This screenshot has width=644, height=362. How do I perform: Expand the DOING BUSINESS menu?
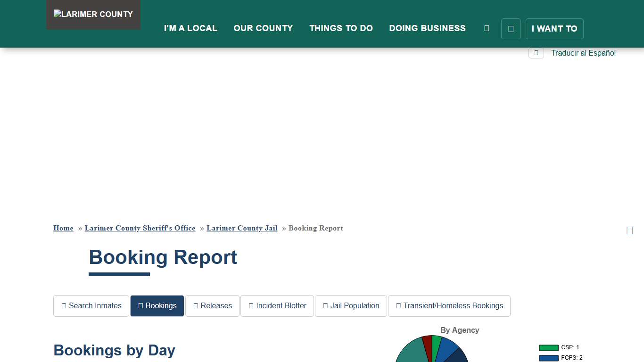point(427,28)
